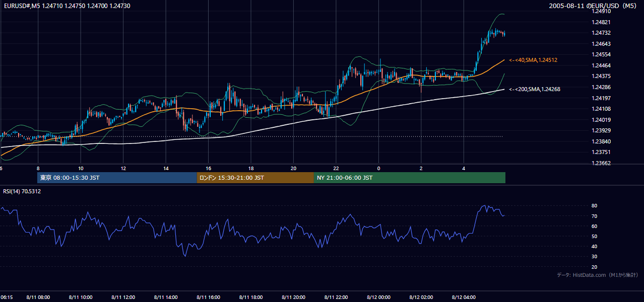Click price axis value 1.24821

coord(602,22)
